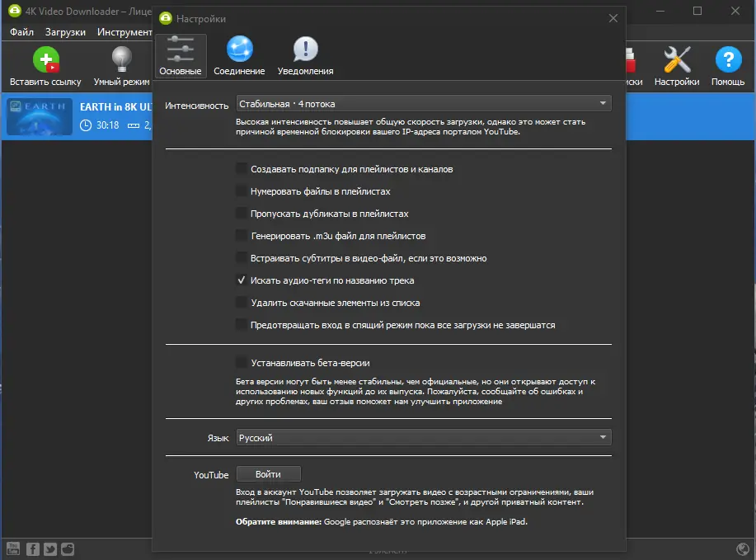Click the Twitter icon at bottom left
The height and width of the screenshot is (560, 756).
(x=49, y=548)
